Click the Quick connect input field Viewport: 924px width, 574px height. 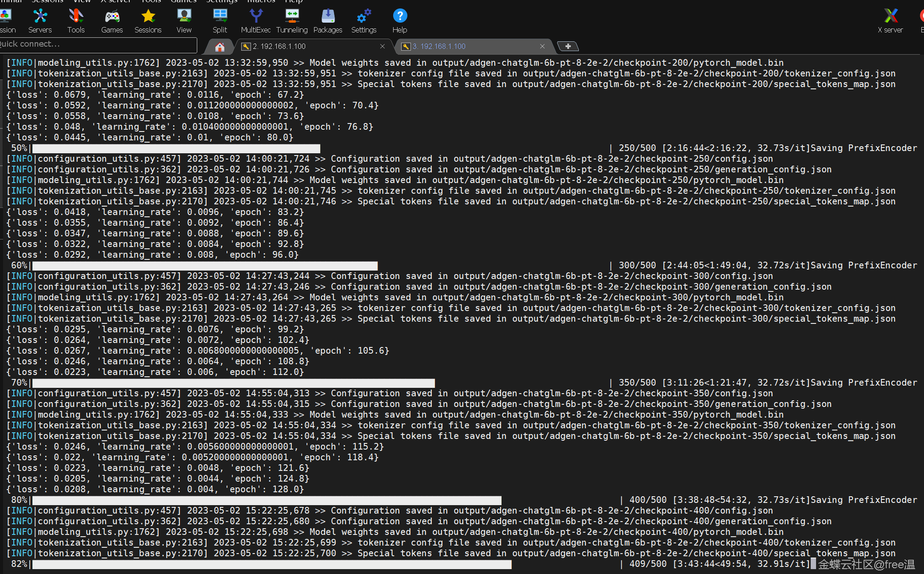[x=98, y=44]
